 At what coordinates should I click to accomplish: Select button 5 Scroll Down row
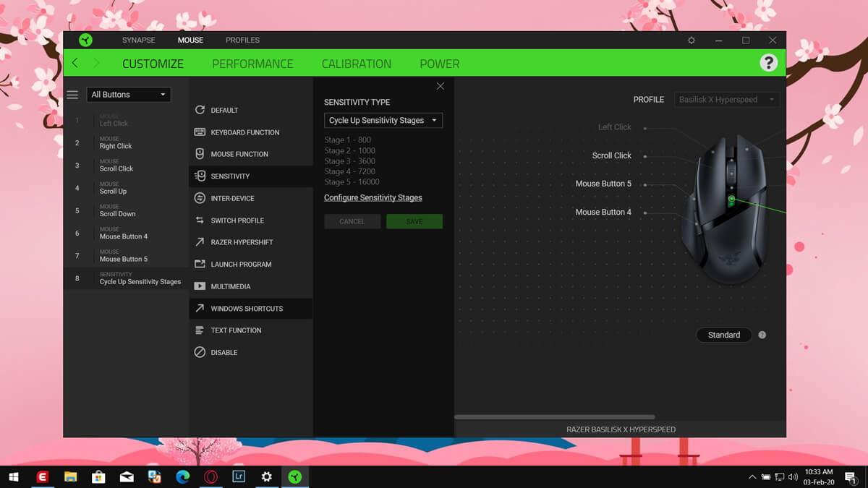point(126,210)
